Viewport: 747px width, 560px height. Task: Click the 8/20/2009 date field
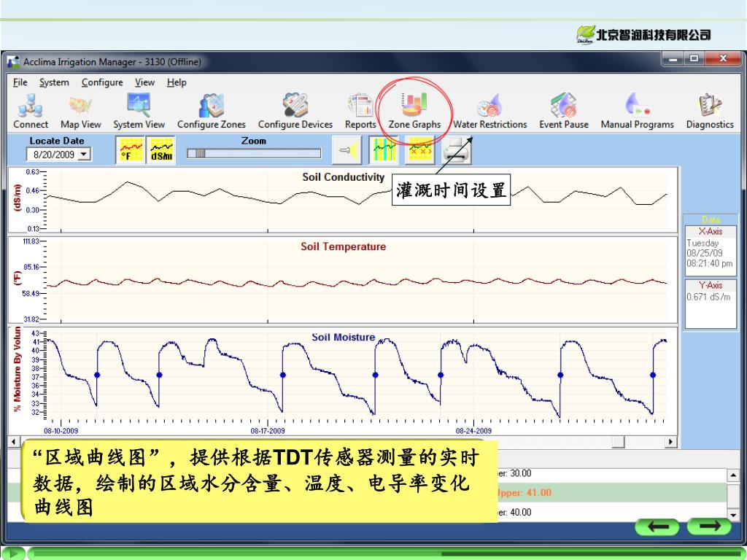[53, 155]
